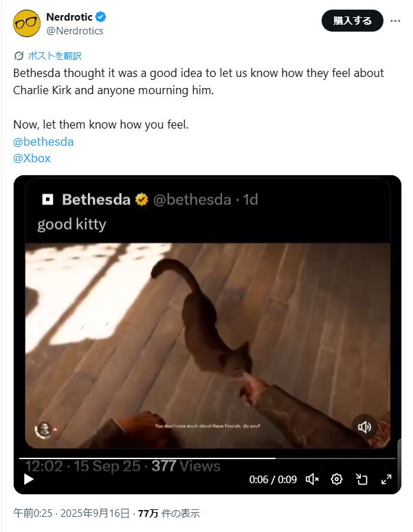This screenshot has height=532, width=413.
Task: Click the @Nerdrotics handle
Action: coord(75,30)
